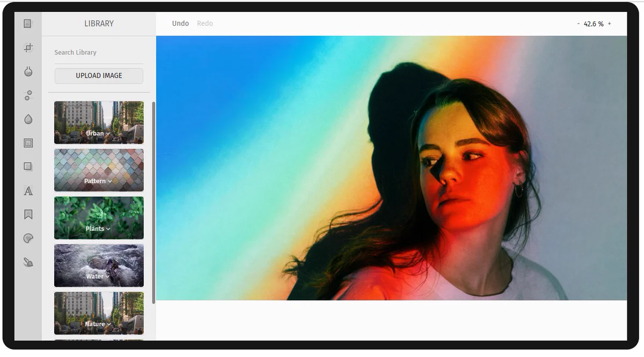Select the square Shape tool
Viewport: 644px width, 357px height.
point(28,167)
